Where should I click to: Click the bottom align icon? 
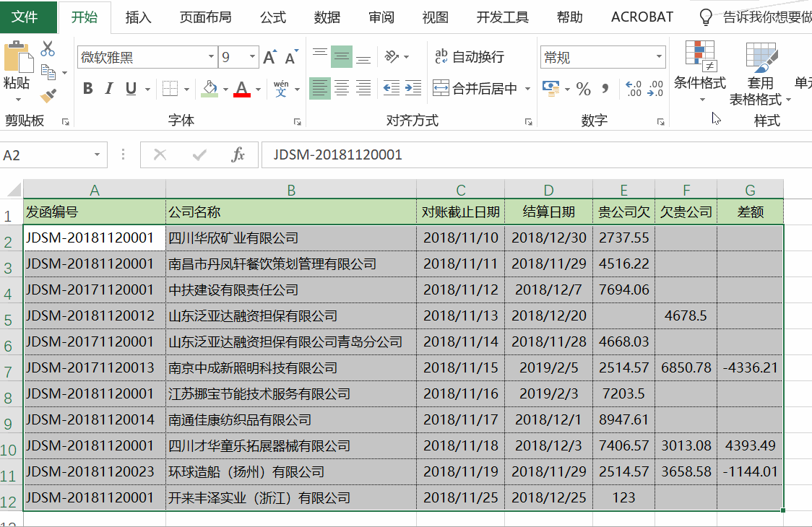[x=363, y=57]
